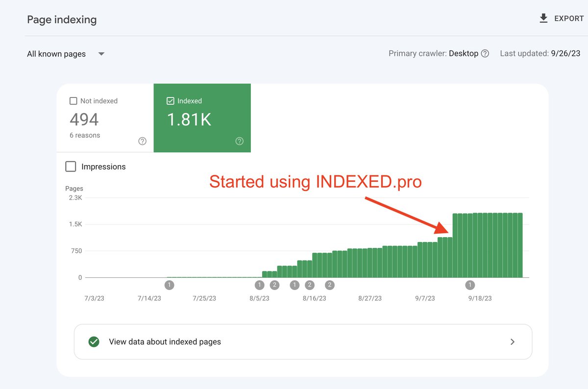
Task: Open help icon in Not indexed card
Action: tap(142, 141)
